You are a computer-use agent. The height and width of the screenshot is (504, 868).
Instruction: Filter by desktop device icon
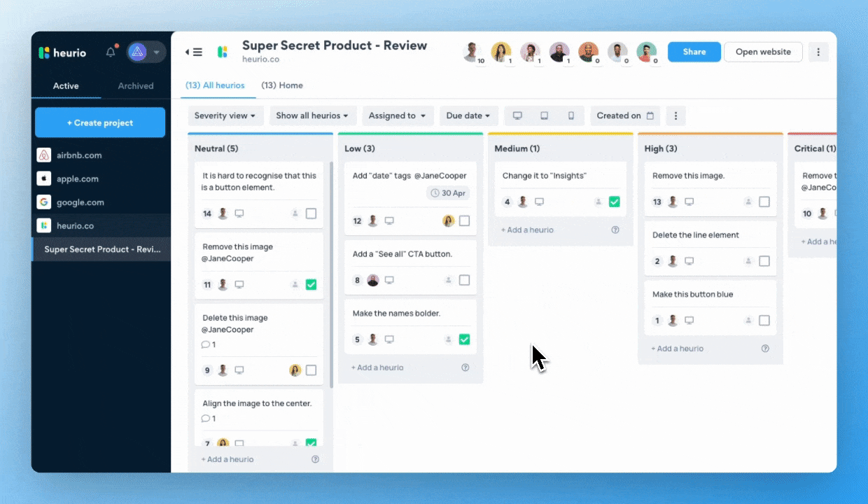click(x=517, y=115)
